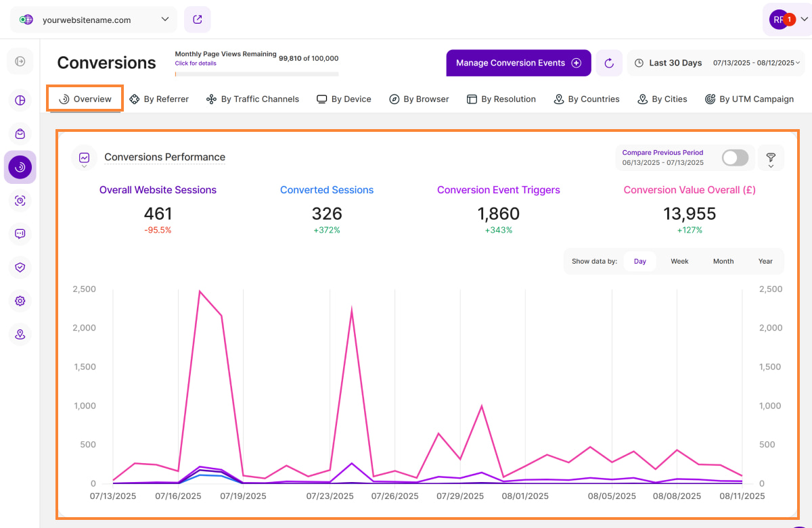The height and width of the screenshot is (528, 812).
Task: Click the 'Click for details' link
Action: pyautogui.click(x=196, y=64)
